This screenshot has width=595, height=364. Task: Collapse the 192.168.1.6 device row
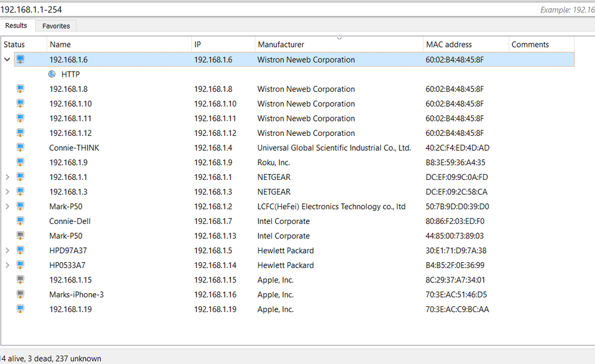coord(7,59)
